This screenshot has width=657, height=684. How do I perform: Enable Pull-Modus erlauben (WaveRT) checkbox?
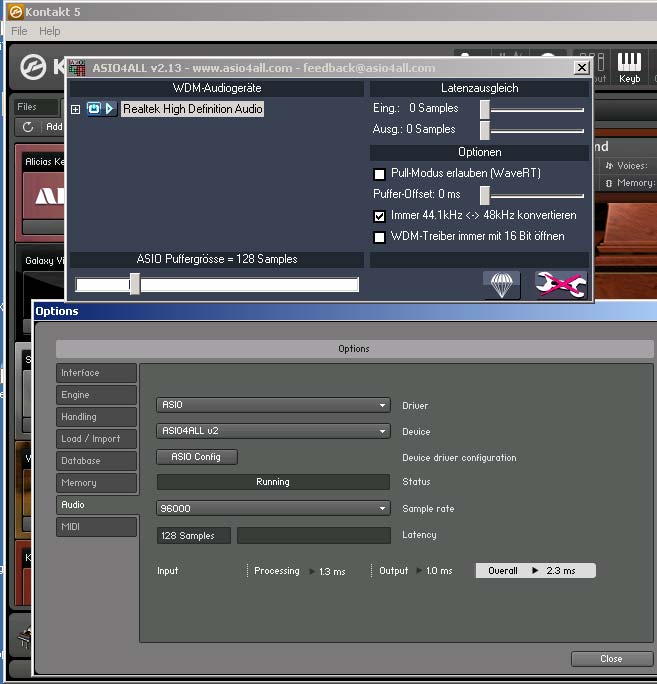tap(379, 174)
